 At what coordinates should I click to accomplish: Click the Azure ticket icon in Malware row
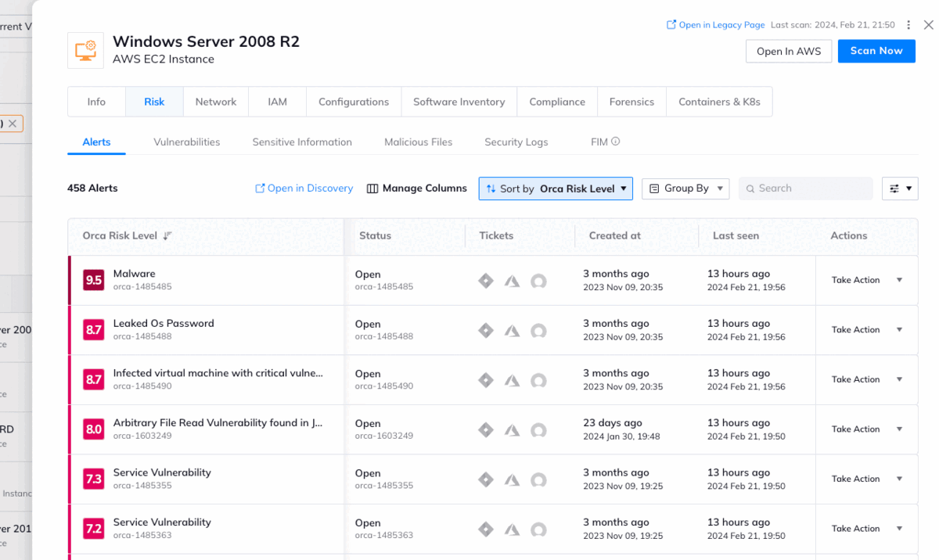pyautogui.click(x=512, y=281)
